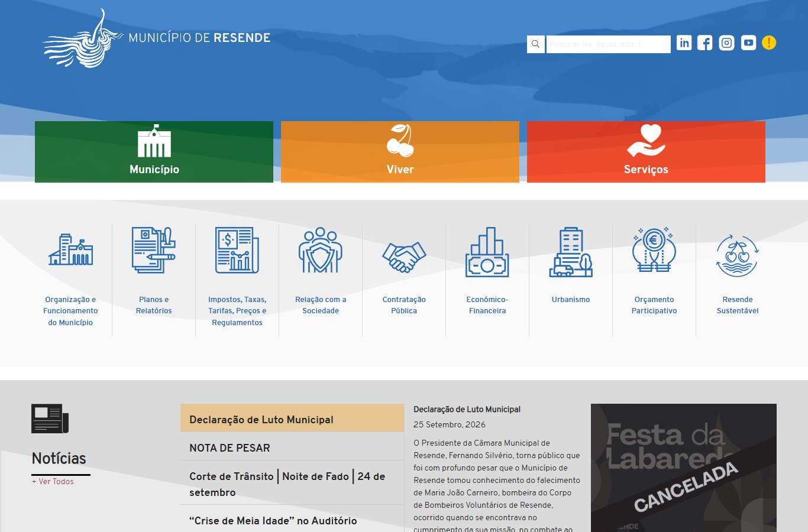Open Orçamento Participativo lightbulb icon
808x532 pixels.
pyautogui.click(x=654, y=250)
